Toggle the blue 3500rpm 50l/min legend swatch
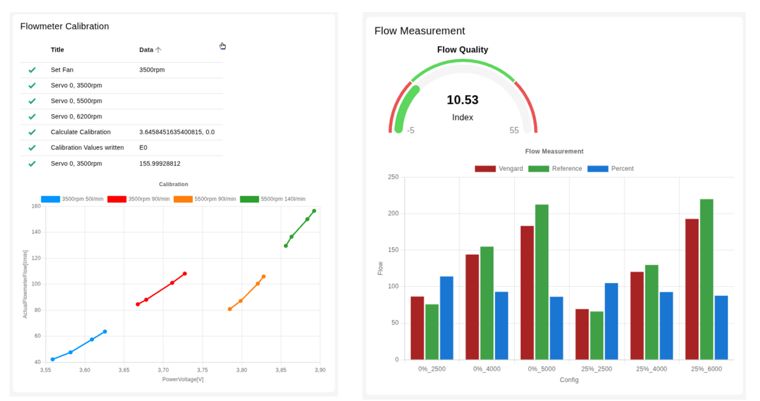This screenshot has width=760, height=401. coord(50,199)
